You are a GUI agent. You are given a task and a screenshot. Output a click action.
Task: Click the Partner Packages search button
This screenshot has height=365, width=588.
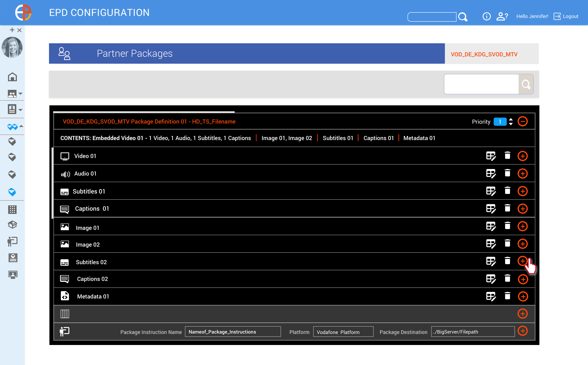point(526,84)
